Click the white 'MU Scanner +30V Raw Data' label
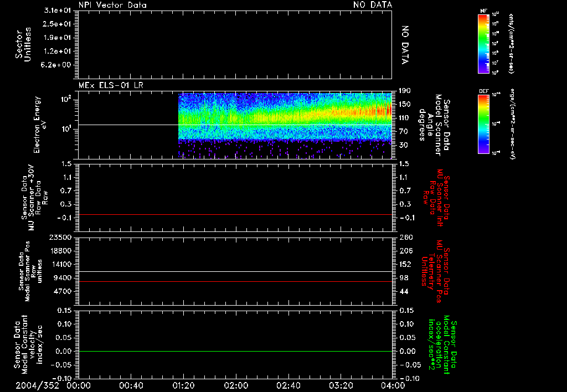This screenshot has width=567, height=392. pyautogui.click(x=35, y=198)
